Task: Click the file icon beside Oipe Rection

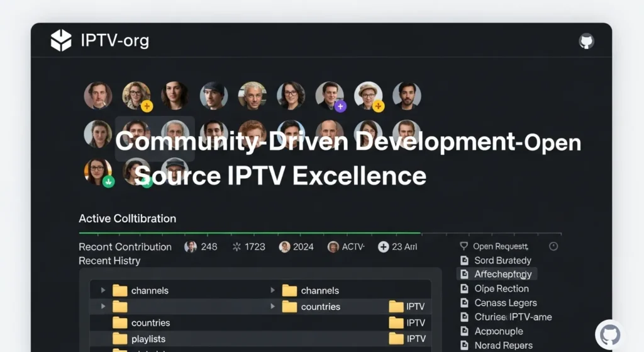Action: [465, 288]
